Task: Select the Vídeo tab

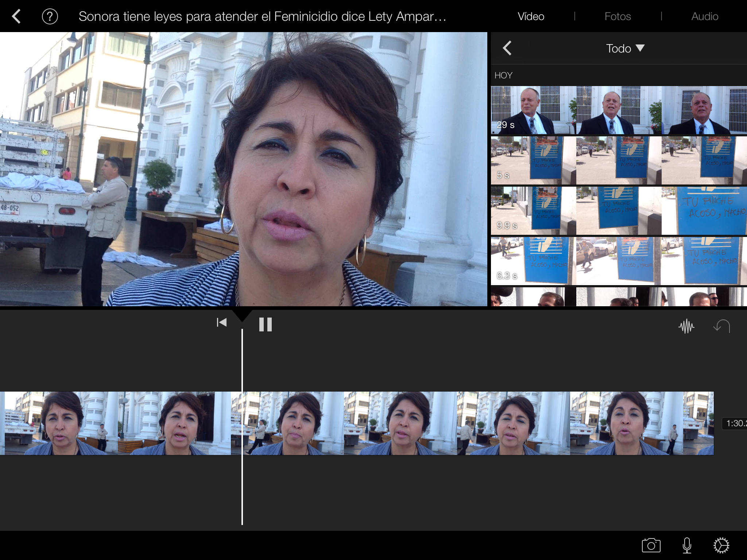Action: 531,16
